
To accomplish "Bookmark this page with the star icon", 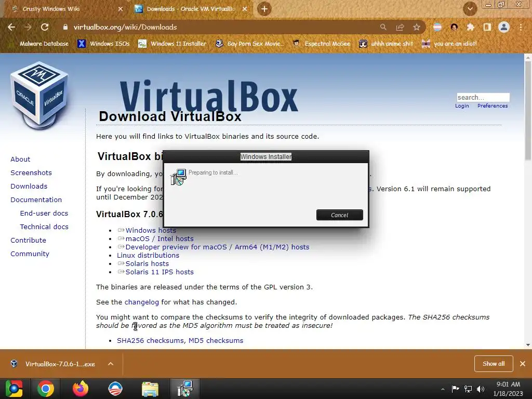I will pyautogui.click(x=417, y=27).
